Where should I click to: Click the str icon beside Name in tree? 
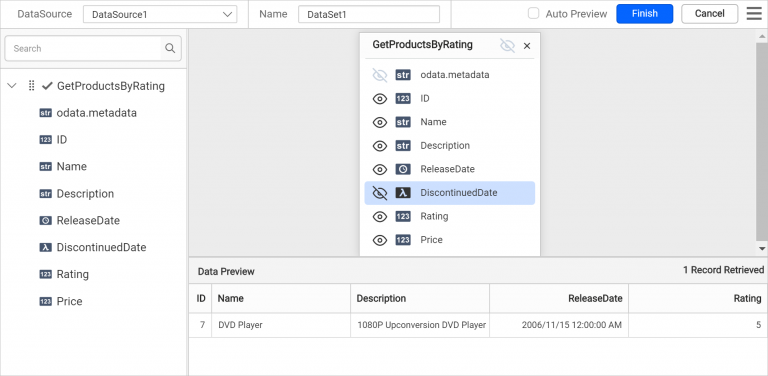coord(45,167)
